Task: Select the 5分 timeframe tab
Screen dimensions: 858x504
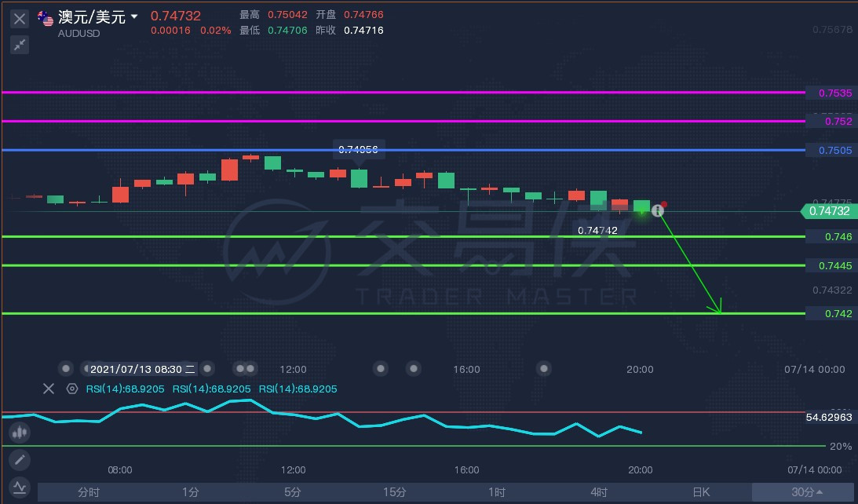Action: point(293,492)
